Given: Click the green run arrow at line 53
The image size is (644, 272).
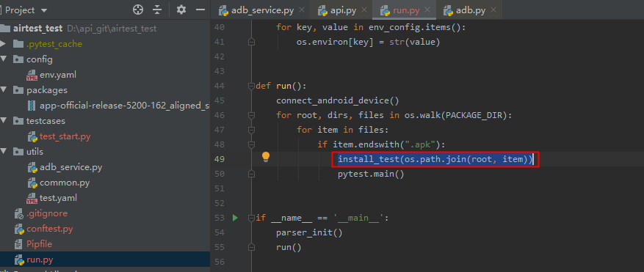Looking at the screenshot, I should click(235, 218).
